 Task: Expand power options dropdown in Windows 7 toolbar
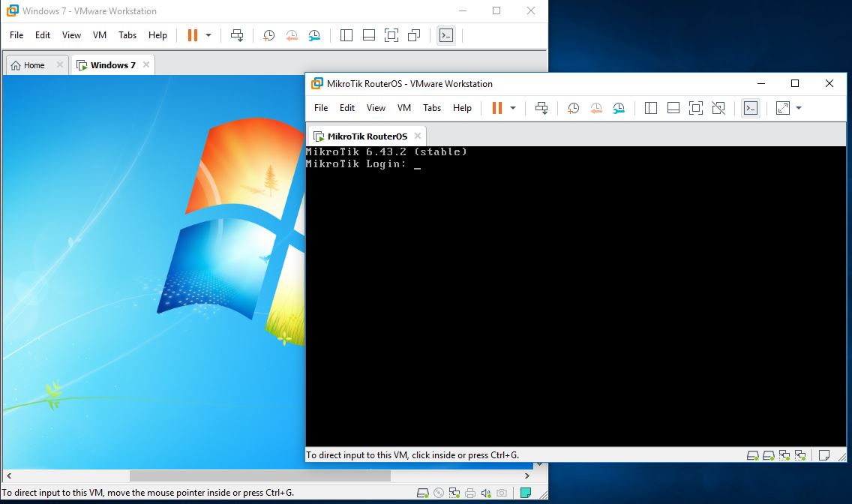208,35
